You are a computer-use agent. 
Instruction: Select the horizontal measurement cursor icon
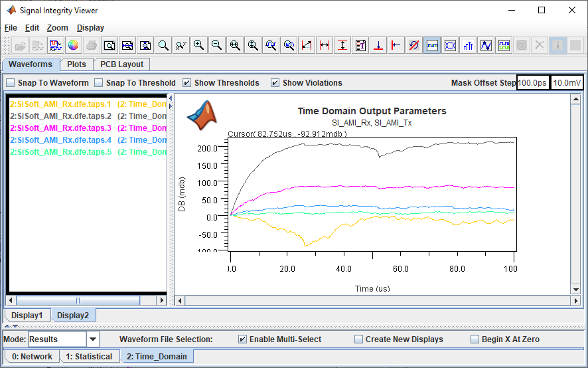pos(325,46)
